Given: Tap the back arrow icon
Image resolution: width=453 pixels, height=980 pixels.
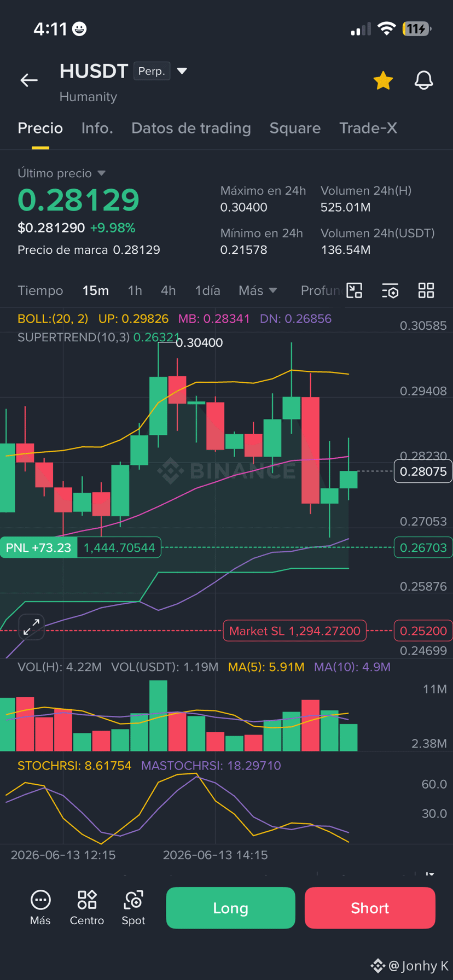Looking at the screenshot, I should pos(29,80).
